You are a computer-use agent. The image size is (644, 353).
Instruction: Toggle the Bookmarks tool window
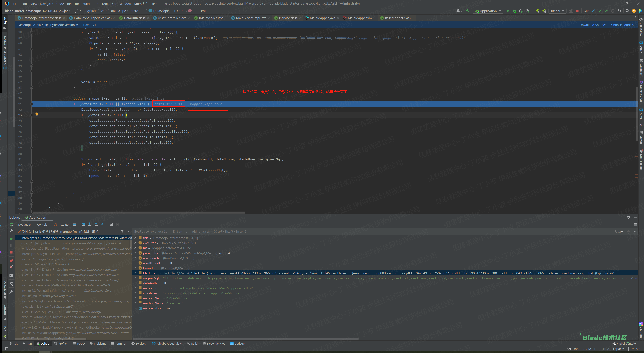tap(5, 290)
